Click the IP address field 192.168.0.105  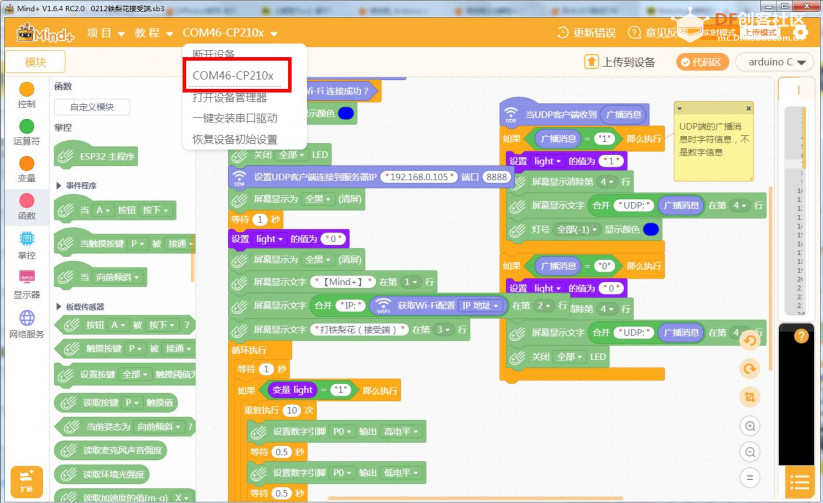point(419,177)
